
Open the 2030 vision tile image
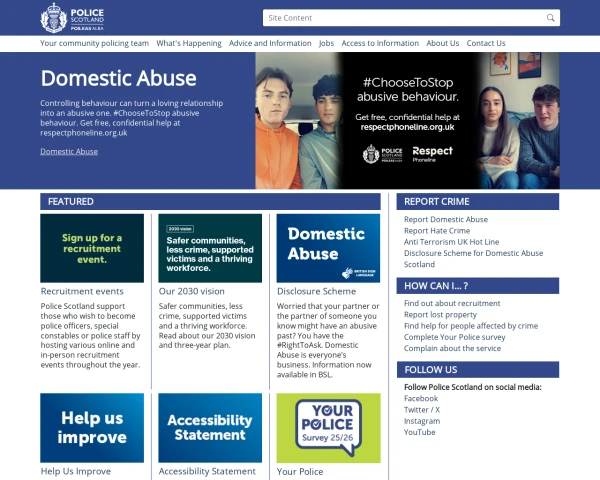(210, 248)
